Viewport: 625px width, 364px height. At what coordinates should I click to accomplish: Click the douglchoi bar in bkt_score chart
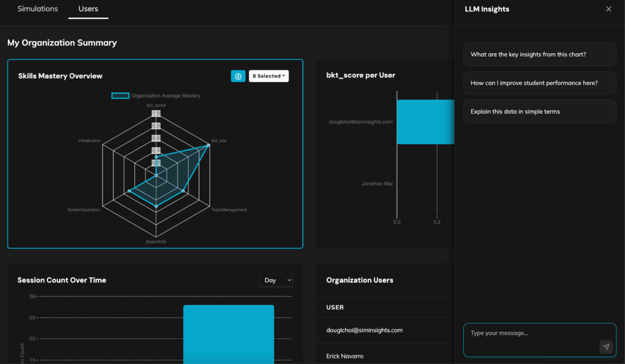(425, 122)
